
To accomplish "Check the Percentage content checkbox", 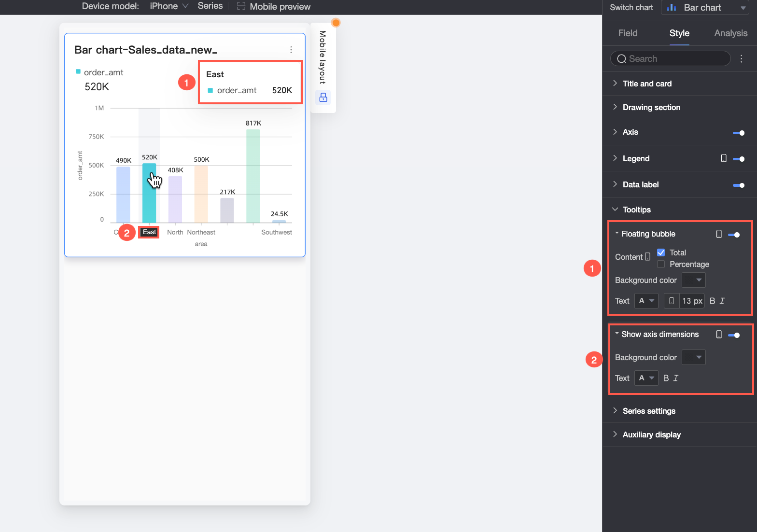I will tap(661, 264).
